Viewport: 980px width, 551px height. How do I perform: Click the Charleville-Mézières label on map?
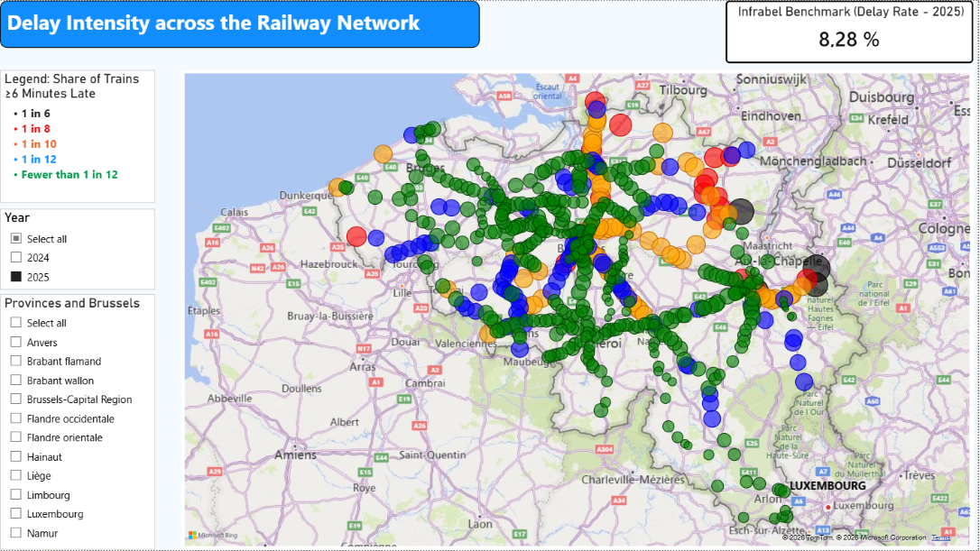click(633, 480)
